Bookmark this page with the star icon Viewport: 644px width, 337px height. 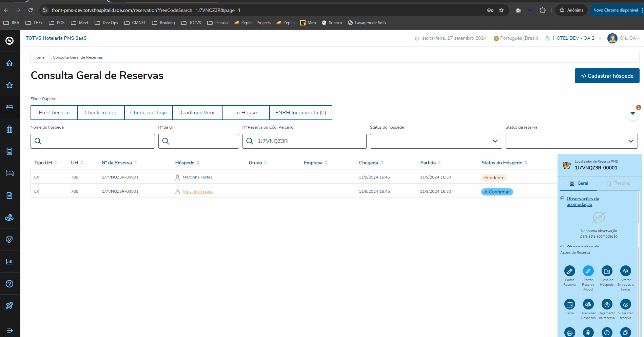click(x=501, y=10)
